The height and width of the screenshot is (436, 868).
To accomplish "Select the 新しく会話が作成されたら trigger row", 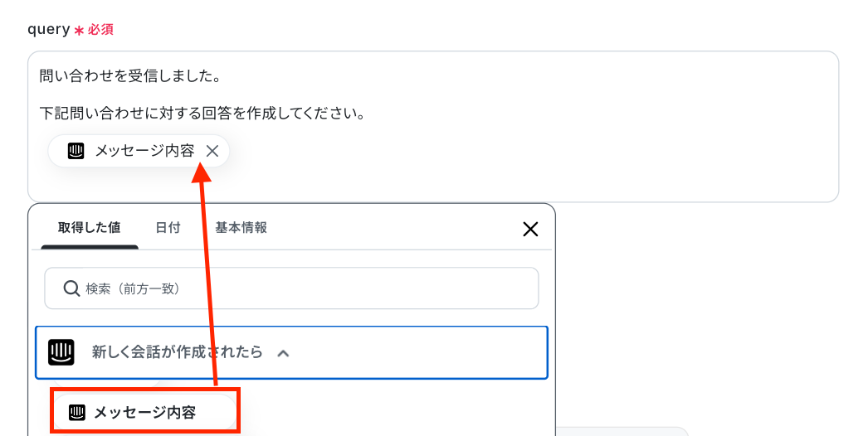I will coord(291,352).
